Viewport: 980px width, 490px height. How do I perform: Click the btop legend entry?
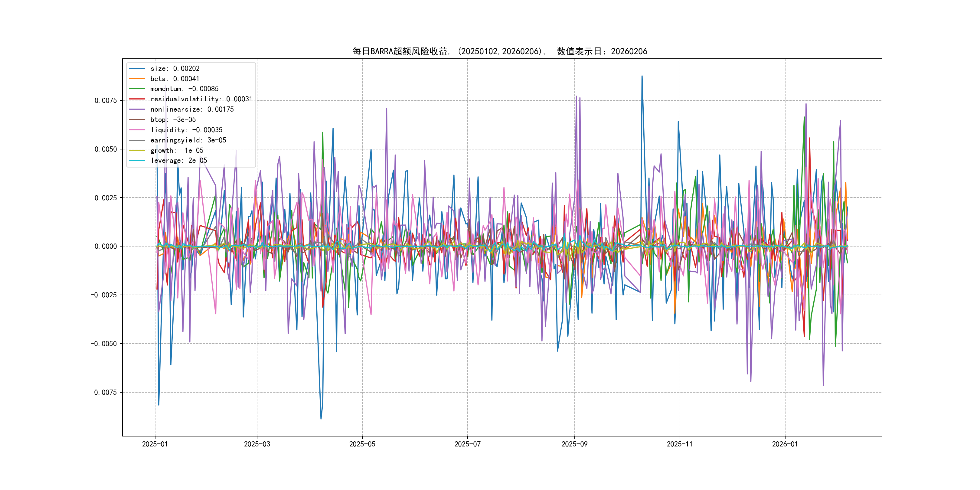(x=173, y=119)
